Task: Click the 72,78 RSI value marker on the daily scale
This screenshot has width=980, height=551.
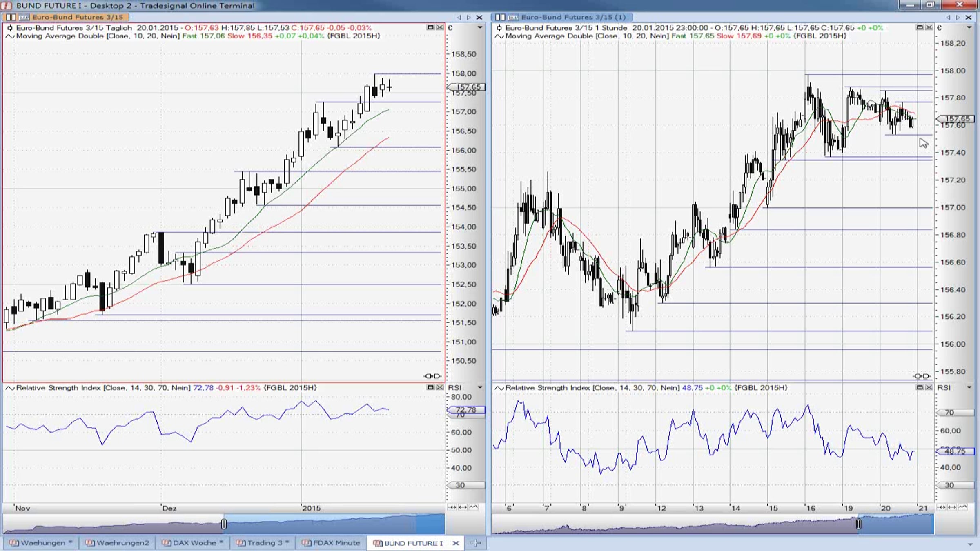Action: tap(466, 410)
